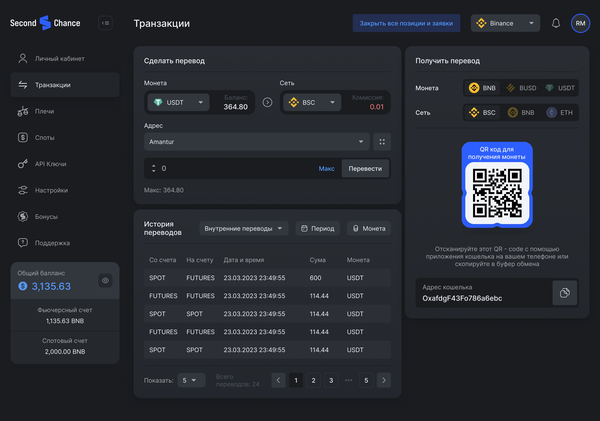The image size is (600, 421).
Task: Click the swap arrow between Монета and Сеть
Action: pyautogui.click(x=267, y=102)
